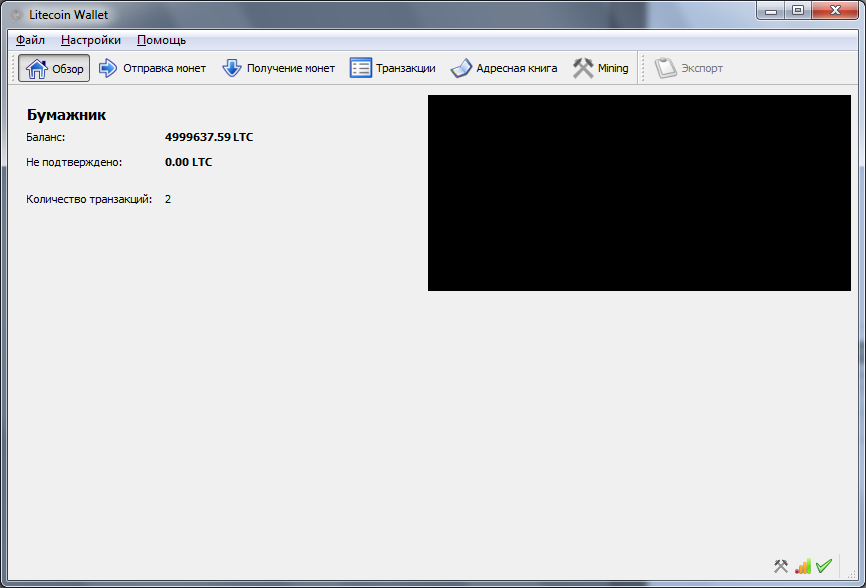Click the Не подтверждено label
This screenshot has width=866, height=588.
tap(74, 162)
